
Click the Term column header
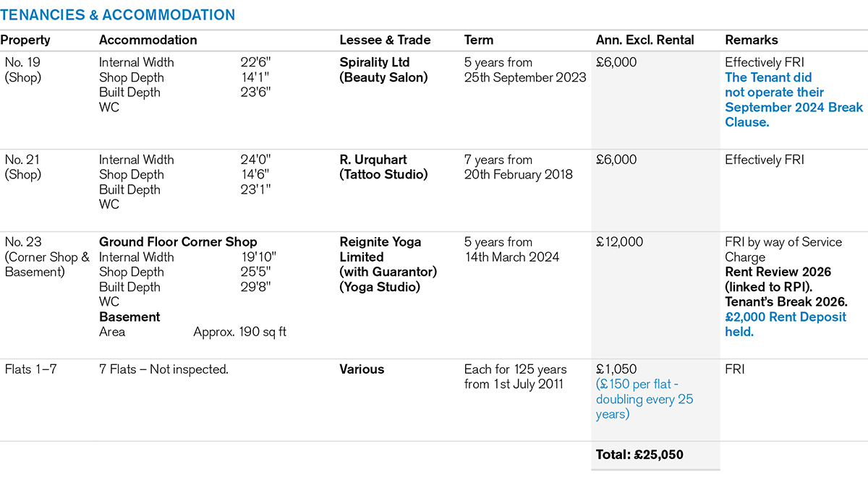[x=479, y=40]
